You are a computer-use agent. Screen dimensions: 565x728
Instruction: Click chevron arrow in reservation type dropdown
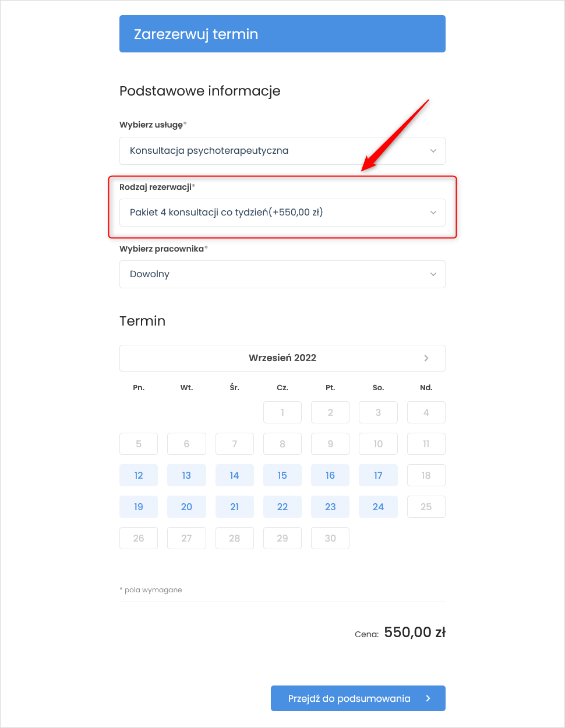pos(433,213)
